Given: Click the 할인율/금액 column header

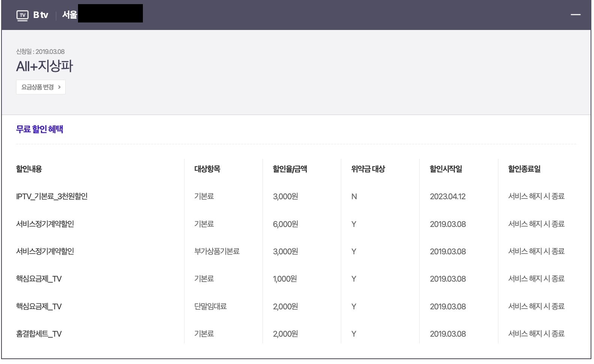Looking at the screenshot, I should point(289,169).
